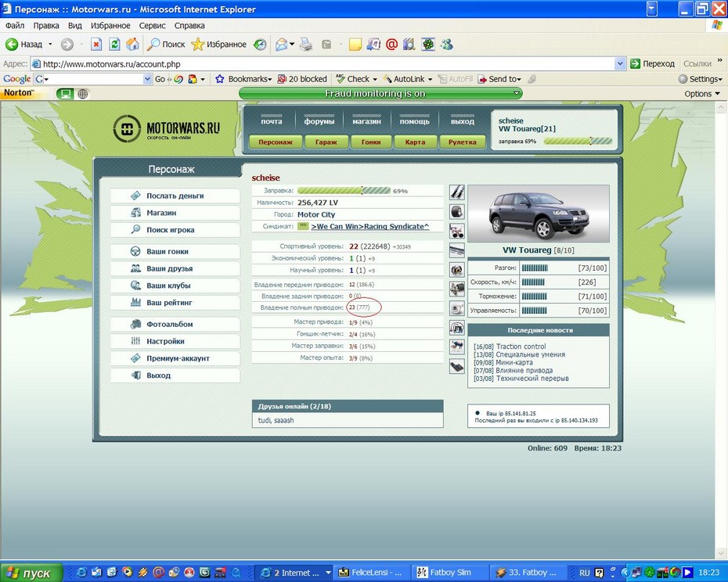Image resolution: width=728 pixels, height=582 pixels.
Task: Open the Вид menu
Action: click(x=74, y=26)
